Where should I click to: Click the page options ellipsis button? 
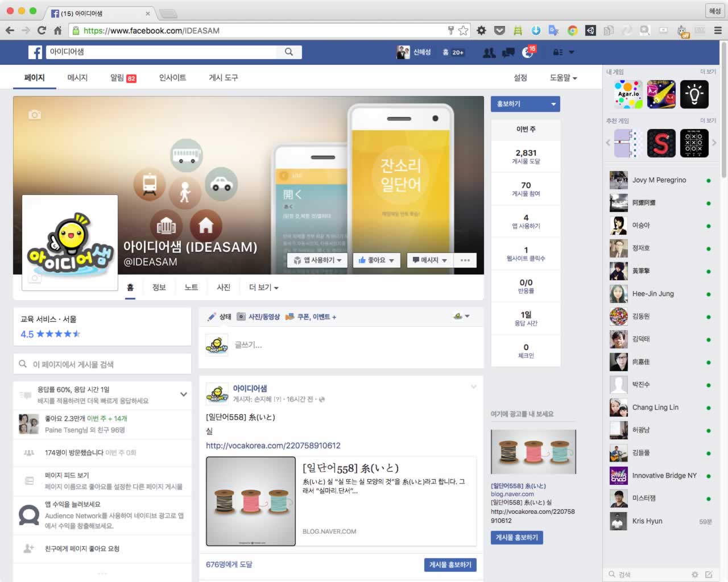pos(465,260)
